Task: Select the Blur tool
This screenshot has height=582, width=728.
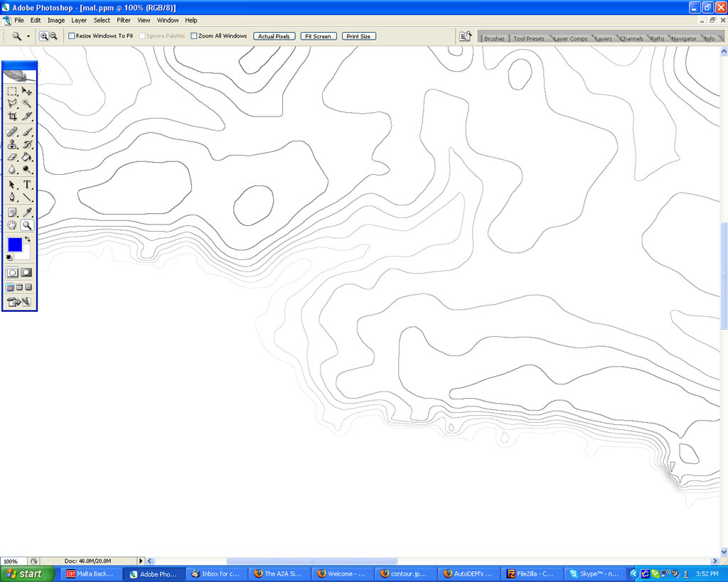Action: pos(12,169)
